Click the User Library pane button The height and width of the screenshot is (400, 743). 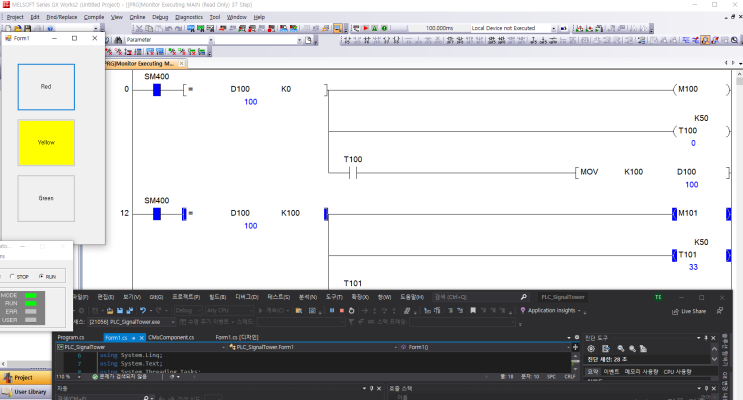point(26,392)
